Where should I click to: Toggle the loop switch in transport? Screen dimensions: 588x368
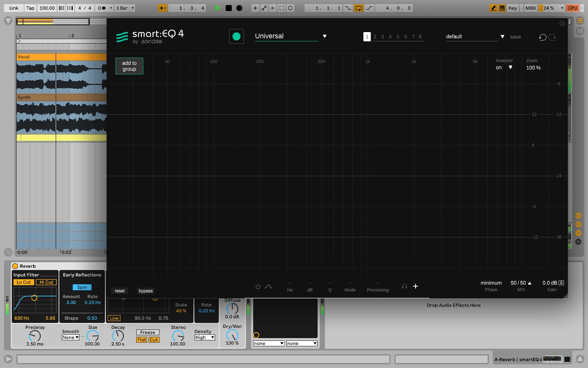pyautogui.click(x=358, y=8)
